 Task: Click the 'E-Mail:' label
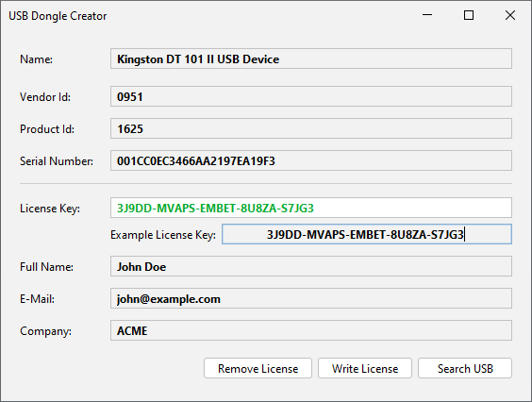[37, 299]
